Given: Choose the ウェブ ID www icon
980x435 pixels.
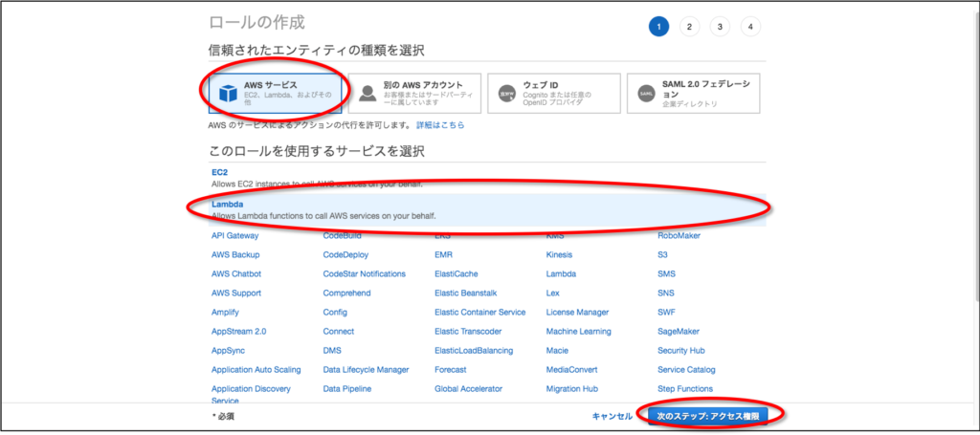Looking at the screenshot, I should (x=506, y=93).
